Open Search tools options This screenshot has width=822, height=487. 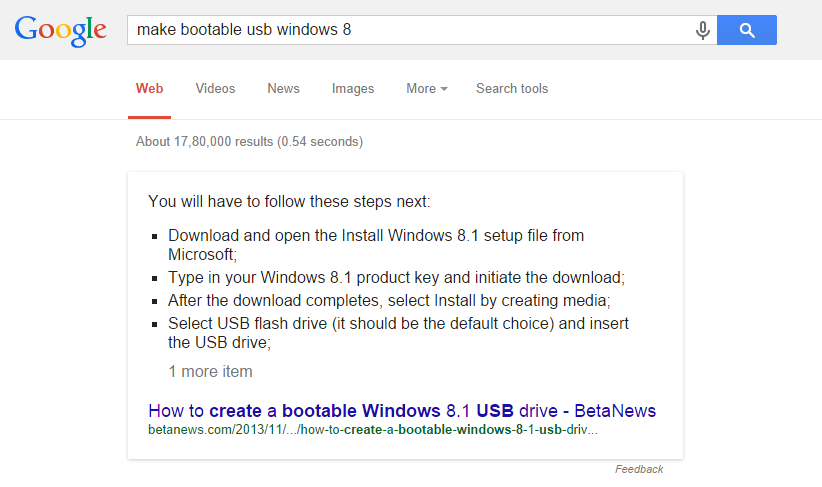coord(512,89)
